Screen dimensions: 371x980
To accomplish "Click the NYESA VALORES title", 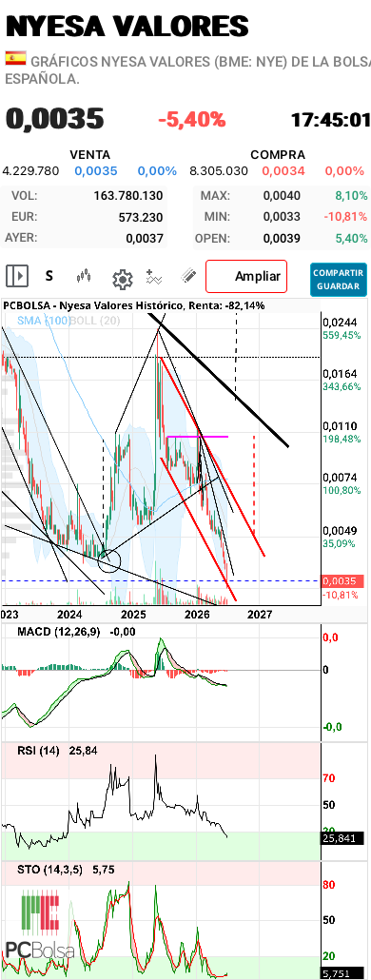I will point(127,27).
